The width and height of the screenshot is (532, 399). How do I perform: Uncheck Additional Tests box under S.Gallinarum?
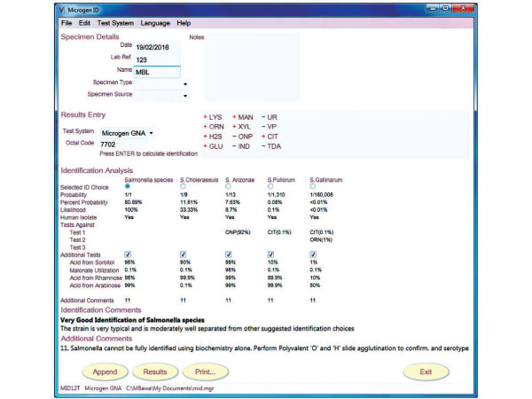tap(314, 255)
